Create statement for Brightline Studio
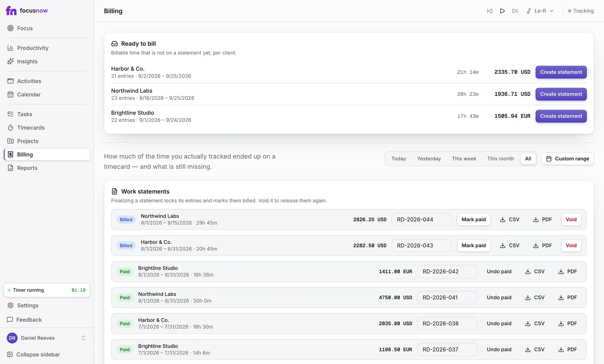Viewport: 604px width, 364px height. [561, 116]
